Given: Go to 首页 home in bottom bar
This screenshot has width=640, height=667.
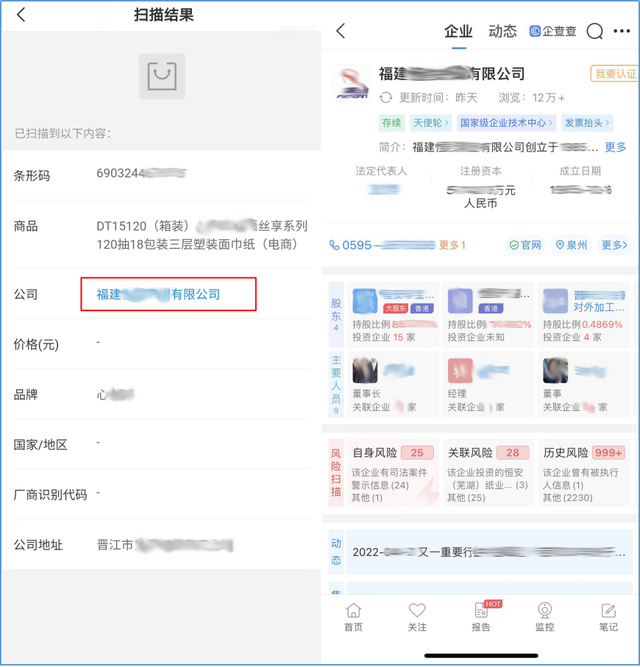Looking at the screenshot, I should point(353,617).
